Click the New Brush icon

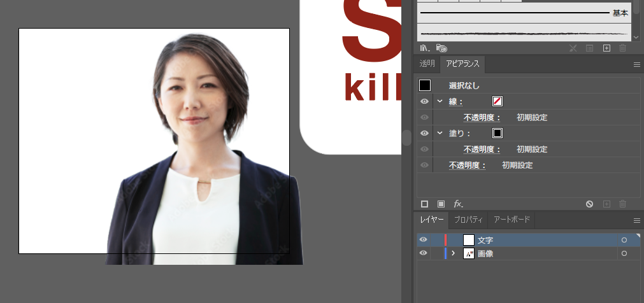(606, 48)
